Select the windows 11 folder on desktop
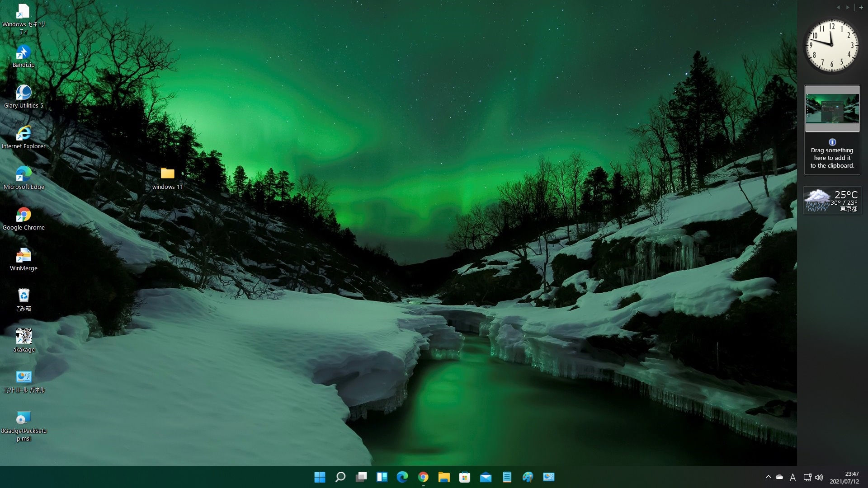 (x=168, y=178)
